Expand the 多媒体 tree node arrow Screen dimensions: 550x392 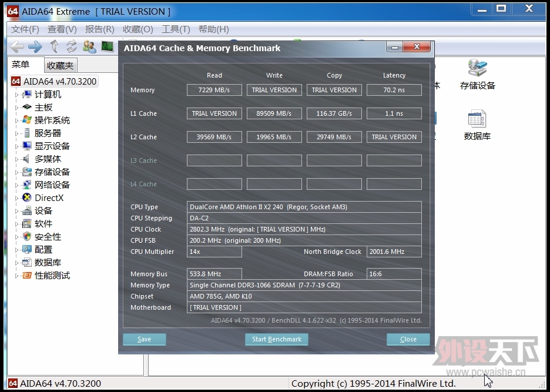click(x=16, y=160)
